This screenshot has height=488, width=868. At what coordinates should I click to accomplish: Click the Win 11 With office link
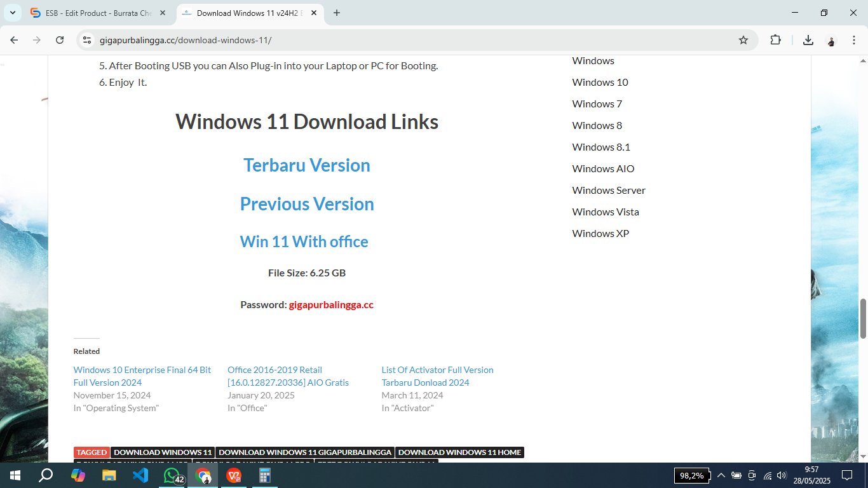[304, 241]
